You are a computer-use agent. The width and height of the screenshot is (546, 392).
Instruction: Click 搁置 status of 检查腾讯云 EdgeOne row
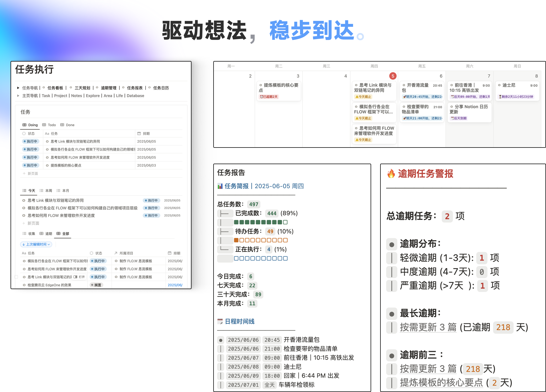click(x=96, y=285)
